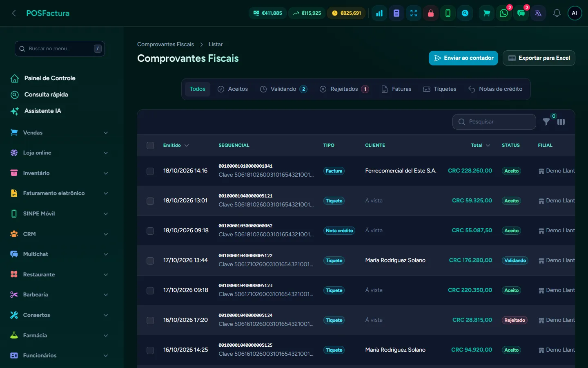Image resolution: width=588 pixels, height=368 pixels.
Task: Check the Rejeitado row dated 16/10/2026 17:20
Action: pyautogui.click(x=150, y=320)
